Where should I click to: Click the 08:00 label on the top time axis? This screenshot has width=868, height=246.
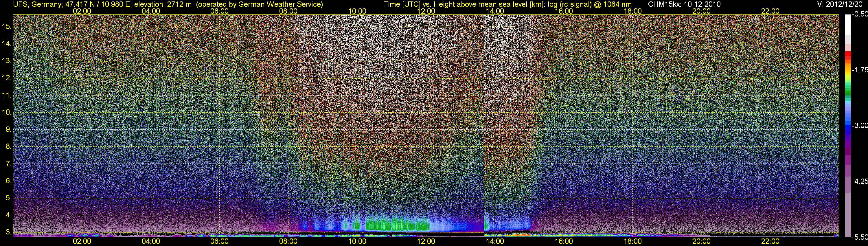click(288, 11)
